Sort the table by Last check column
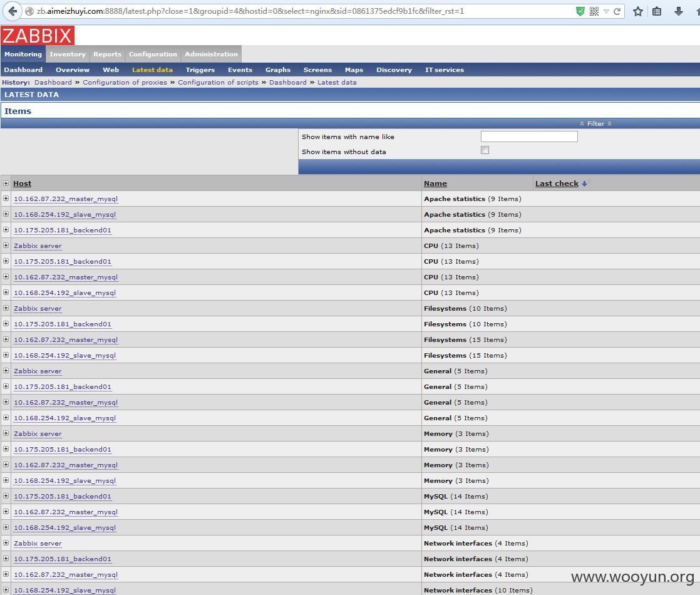This screenshot has height=595, width=700. click(x=557, y=184)
